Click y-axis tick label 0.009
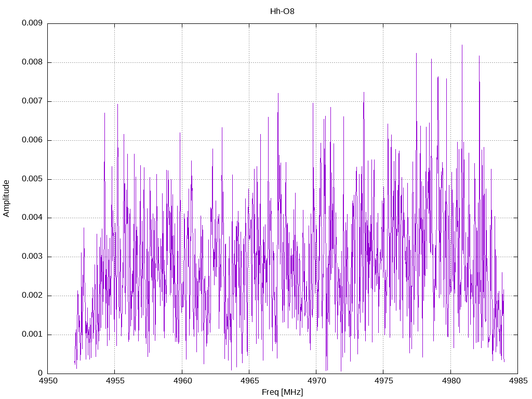 [x=32, y=23]
